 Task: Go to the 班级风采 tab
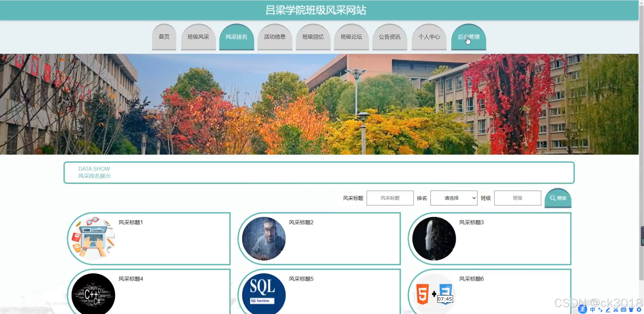click(198, 37)
